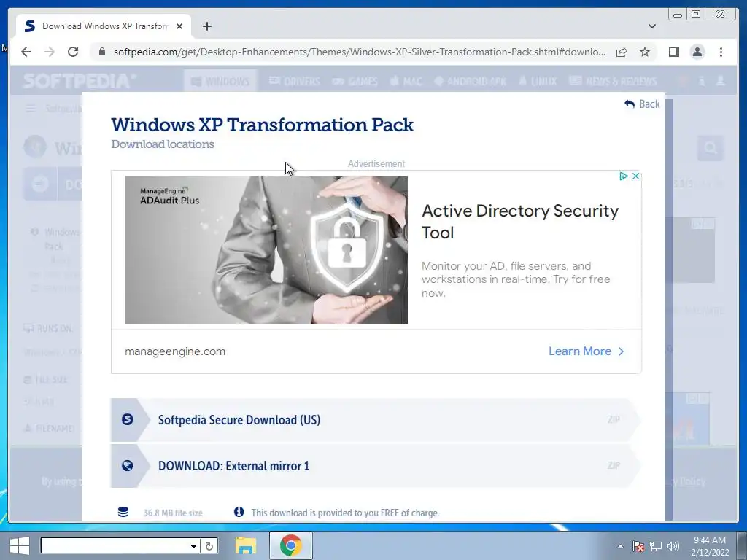Image resolution: width=747 pixels, height=560 pixels.
Task: Reload the page in Chrome
Action: point(73,52)
